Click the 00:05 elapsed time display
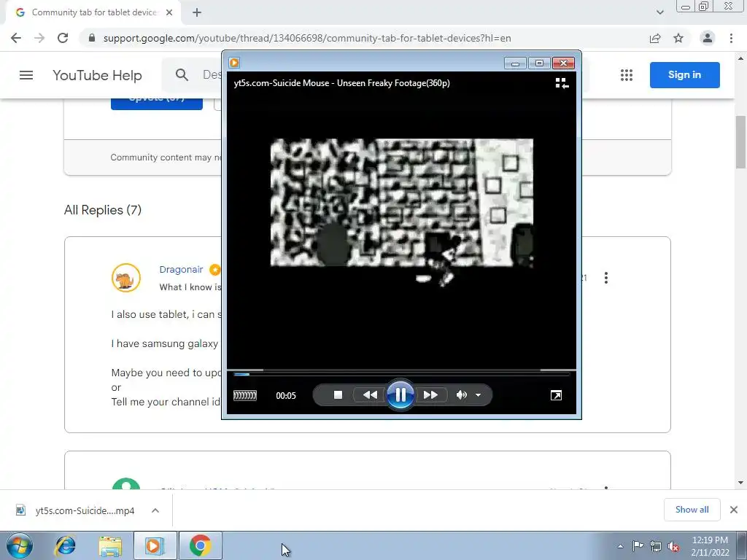Screen dimensions: 747x560 click(x=286, y=396)
